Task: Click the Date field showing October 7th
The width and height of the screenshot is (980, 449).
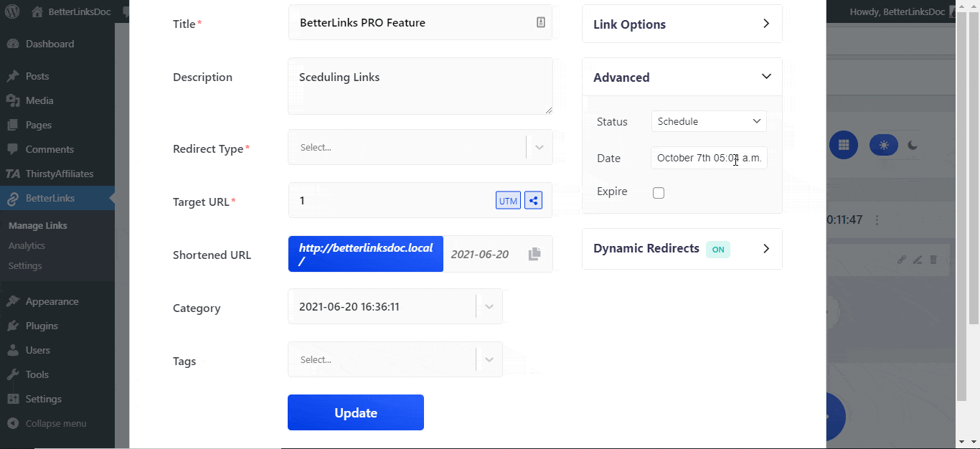Action: pos(708,157)
